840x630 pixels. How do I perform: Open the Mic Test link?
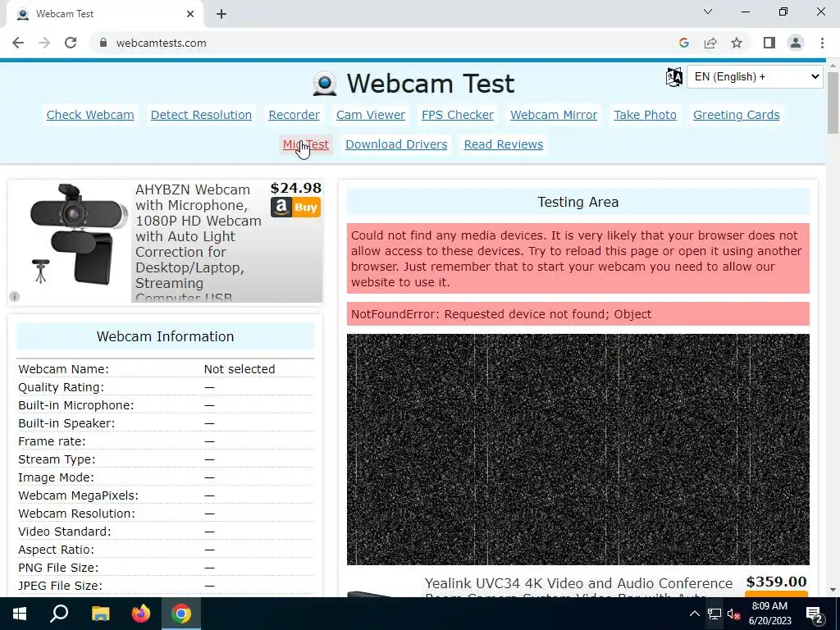pos(306,144)
